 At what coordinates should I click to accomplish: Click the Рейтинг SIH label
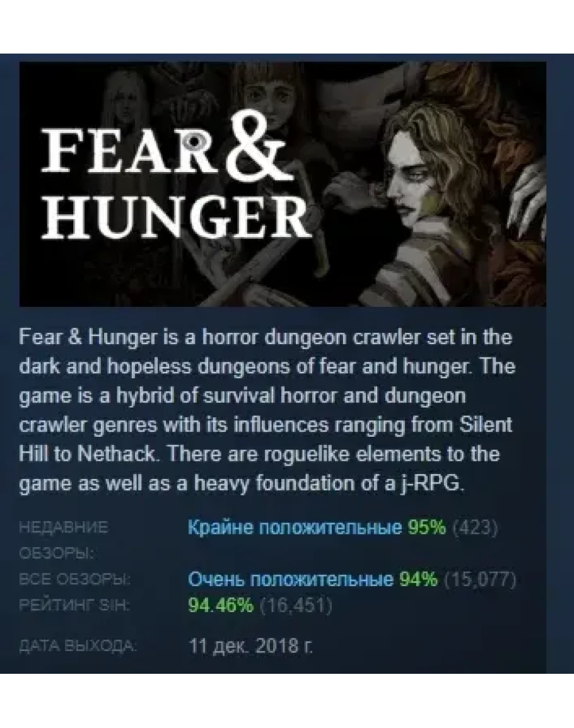tap(74, 606)
